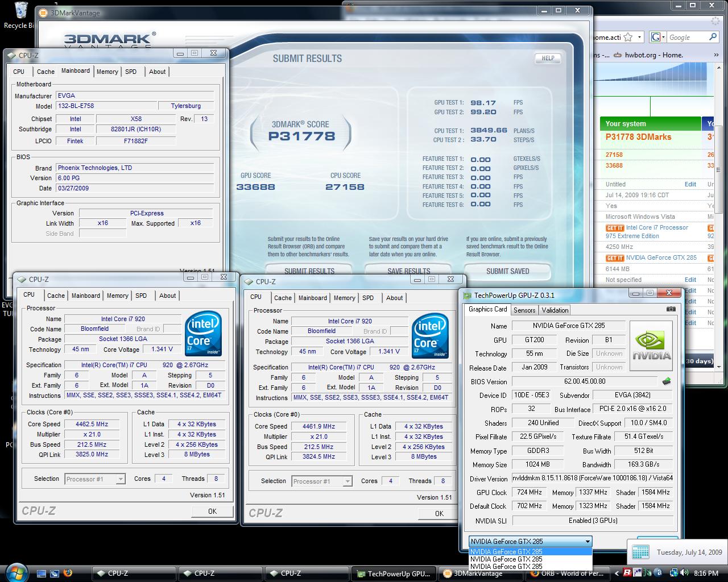Click OK in the left CPU-Z window

212,511
